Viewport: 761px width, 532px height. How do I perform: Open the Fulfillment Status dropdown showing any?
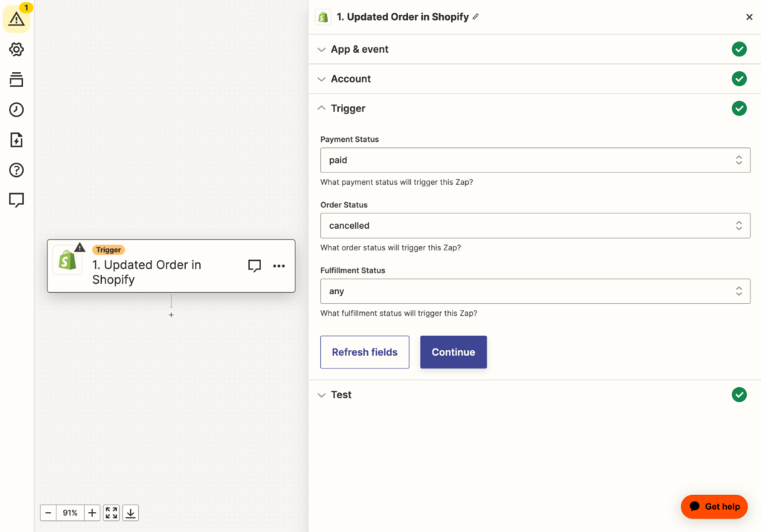(x=535, y=291)
